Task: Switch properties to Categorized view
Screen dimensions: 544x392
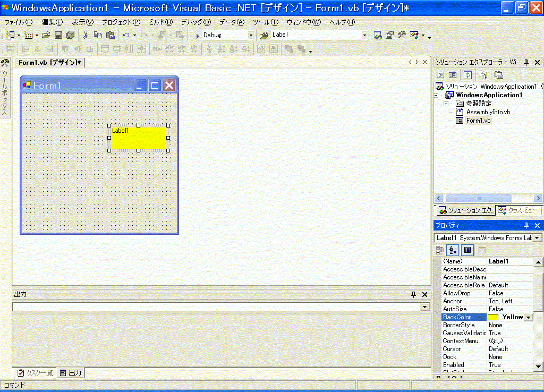Action: pyautogui.click(x=440, y=250)
